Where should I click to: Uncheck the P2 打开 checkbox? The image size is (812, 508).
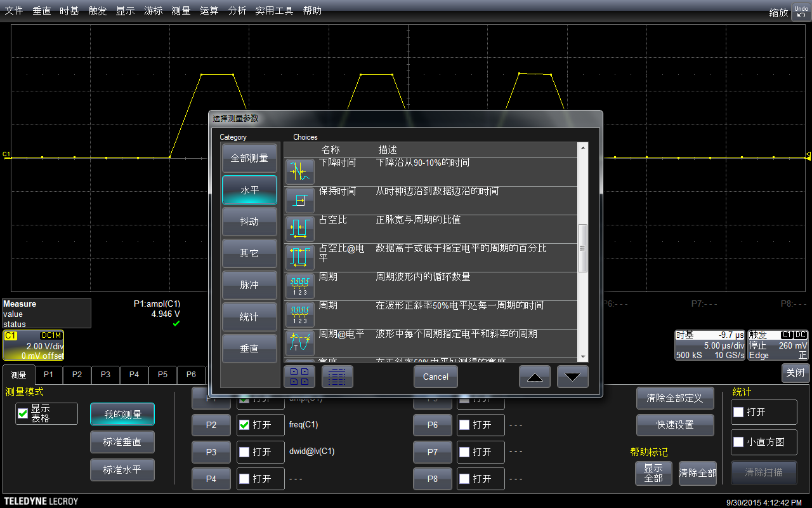pyautogui.click(x=244, y=425)
